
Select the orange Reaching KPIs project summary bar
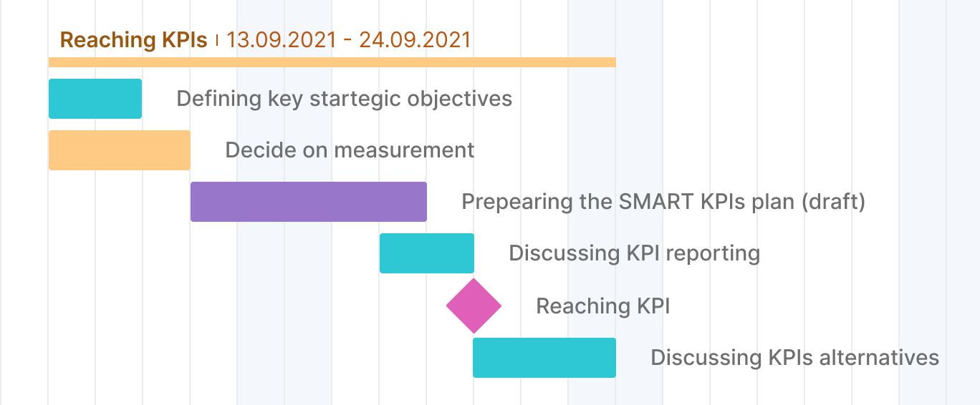332,62
